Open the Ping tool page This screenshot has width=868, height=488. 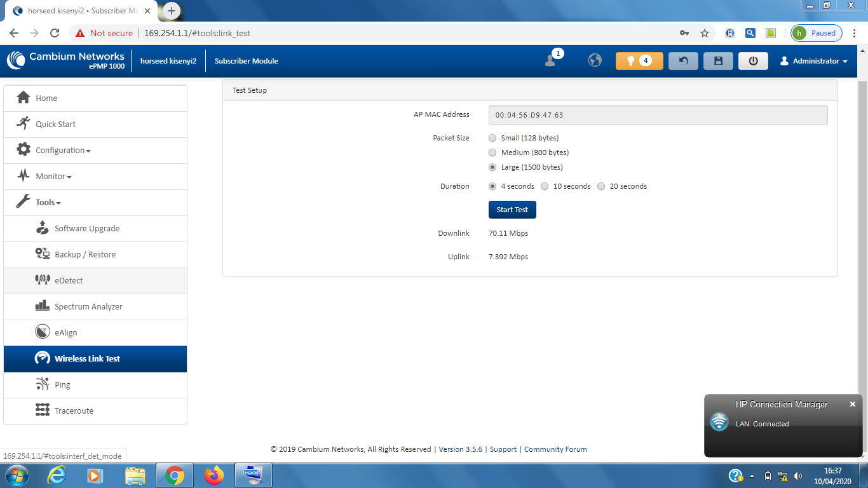(62, 385)
